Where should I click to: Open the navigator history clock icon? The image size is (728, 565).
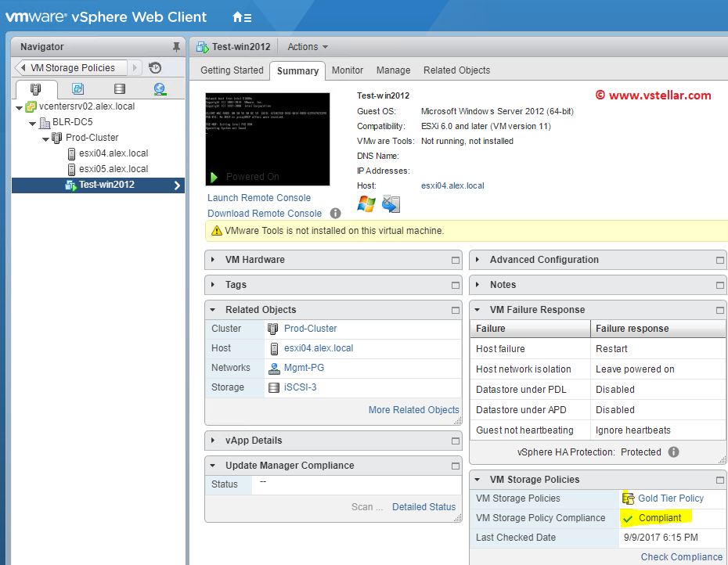(155, 68)
